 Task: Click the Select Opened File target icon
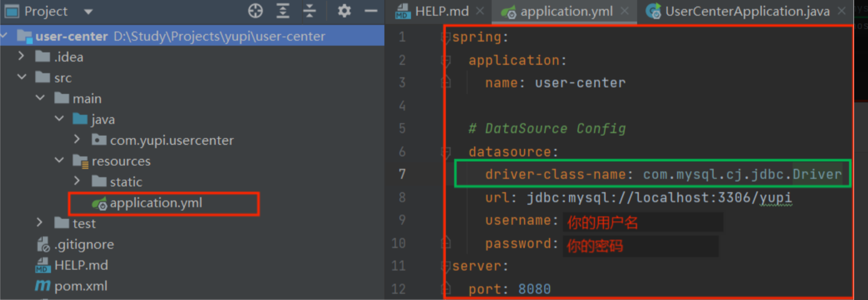255,11
